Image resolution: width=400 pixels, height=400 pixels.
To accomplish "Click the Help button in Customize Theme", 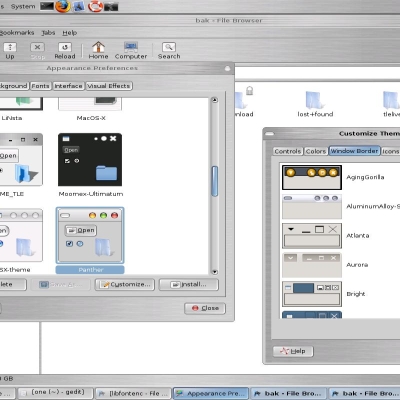I will [293, 351].
